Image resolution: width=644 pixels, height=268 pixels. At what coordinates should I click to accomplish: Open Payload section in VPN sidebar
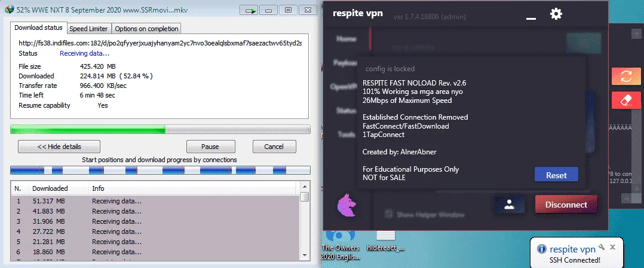(345, 63)
